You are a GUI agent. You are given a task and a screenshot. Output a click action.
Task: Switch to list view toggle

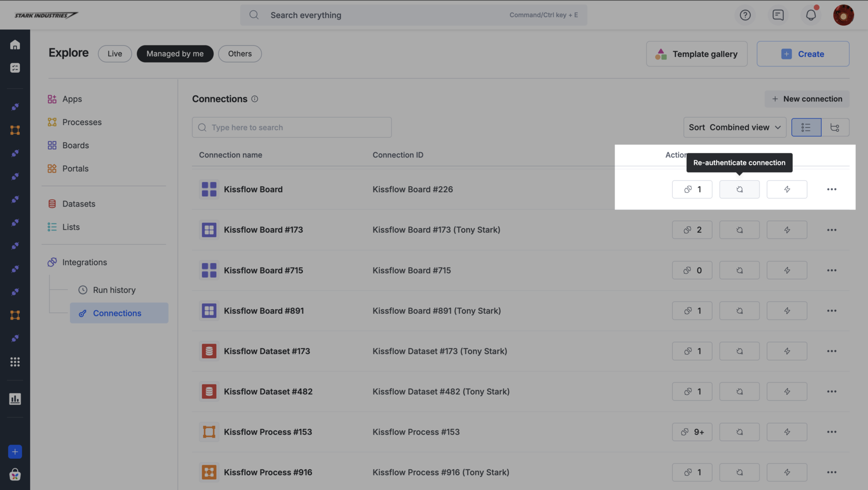(806, 127)
